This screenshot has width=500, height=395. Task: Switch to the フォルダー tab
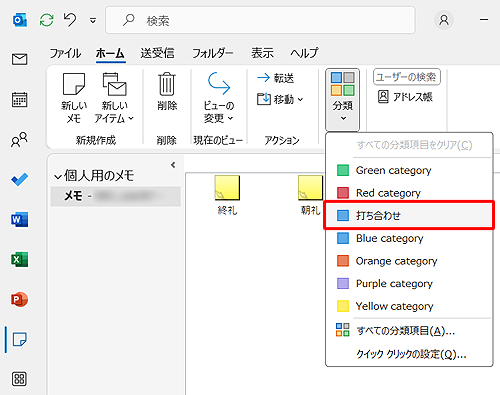pos(213,53)
